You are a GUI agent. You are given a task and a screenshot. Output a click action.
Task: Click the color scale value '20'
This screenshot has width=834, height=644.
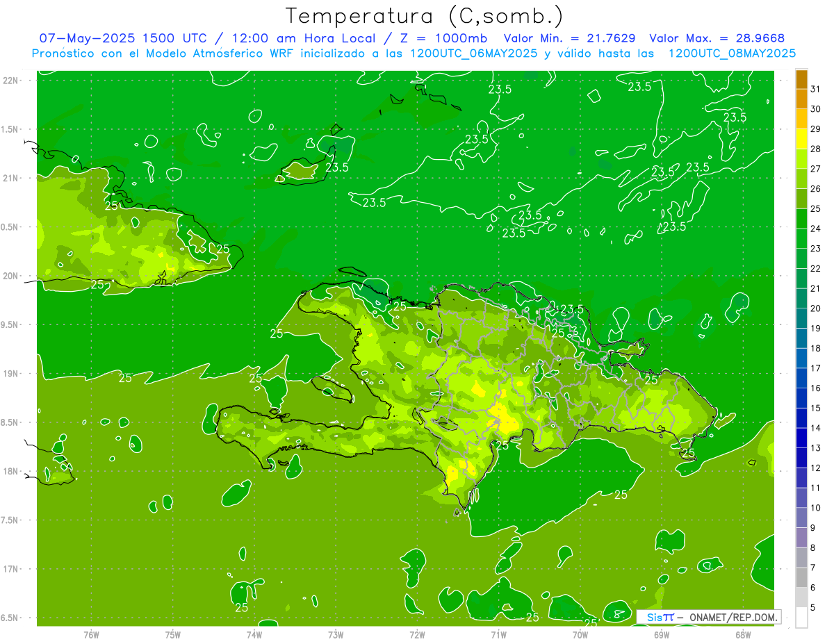click(x=815, y=308)
